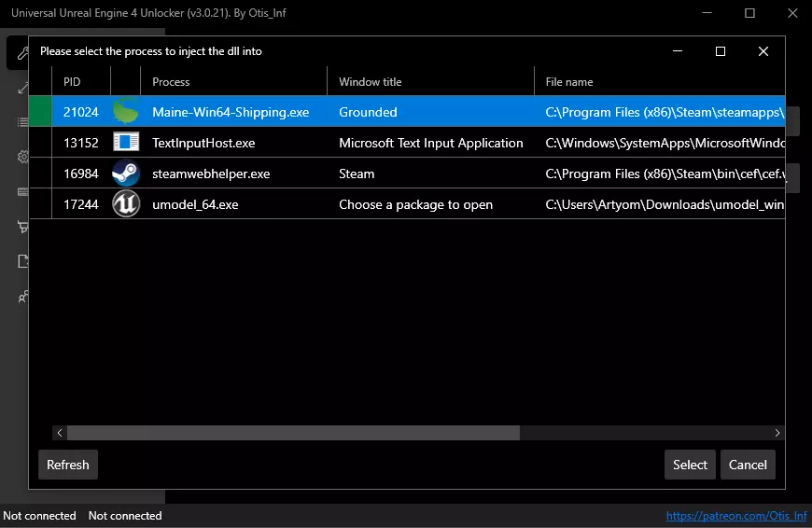Click the Maine-Win64-Shipping.exe process icon
The height and width of the screenshot is (528, 812).
pyautogui.click(x=126, y=111)
